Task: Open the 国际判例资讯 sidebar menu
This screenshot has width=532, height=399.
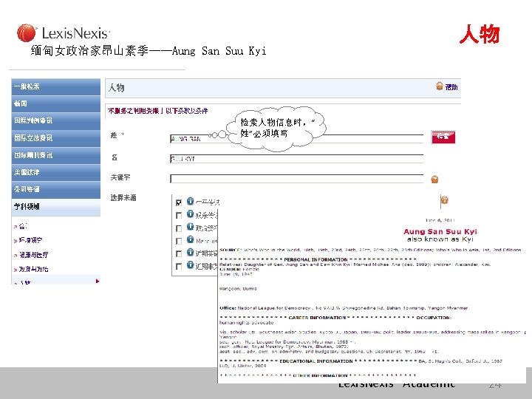Action: tap(56, 121)
